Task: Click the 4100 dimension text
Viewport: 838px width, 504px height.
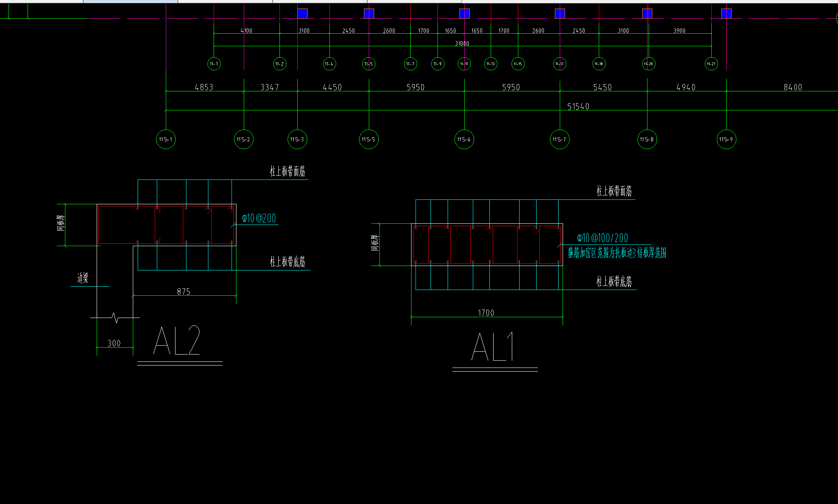Action: 247,30
